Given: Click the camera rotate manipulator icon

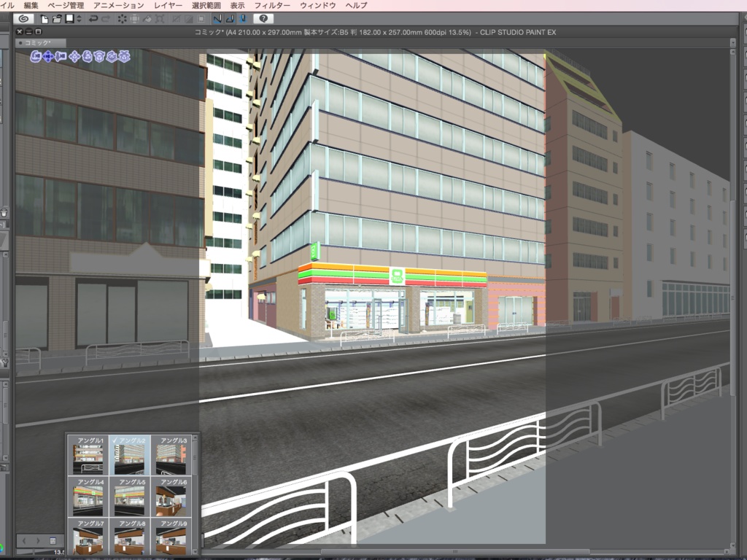Looking at the screenshot, I should click(36, 57).
